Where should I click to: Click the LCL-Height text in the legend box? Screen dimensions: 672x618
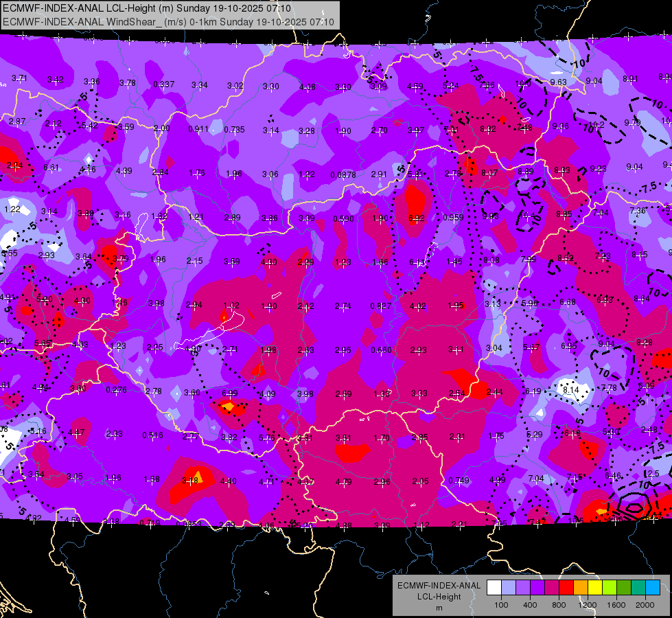[x=439, y=597]
